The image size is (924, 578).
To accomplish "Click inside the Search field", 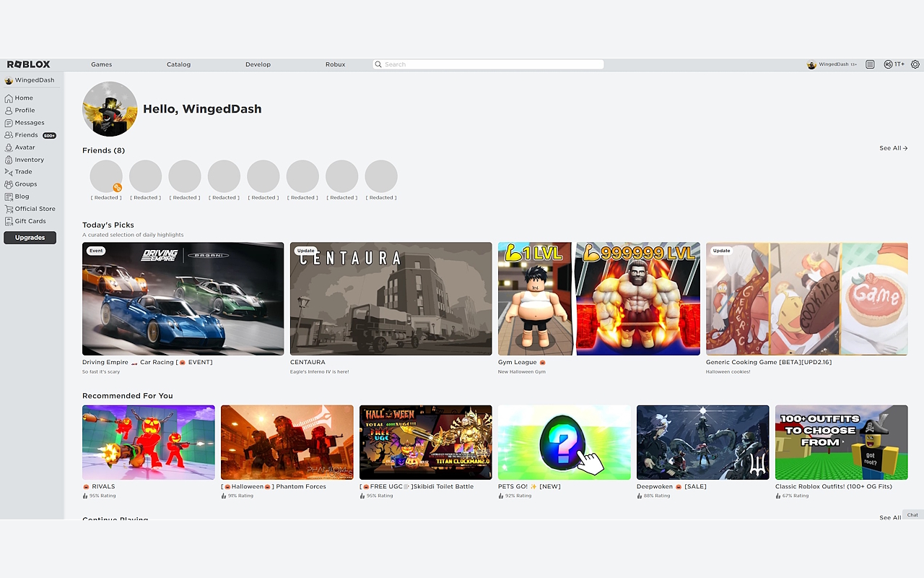I will coord(487,64).
